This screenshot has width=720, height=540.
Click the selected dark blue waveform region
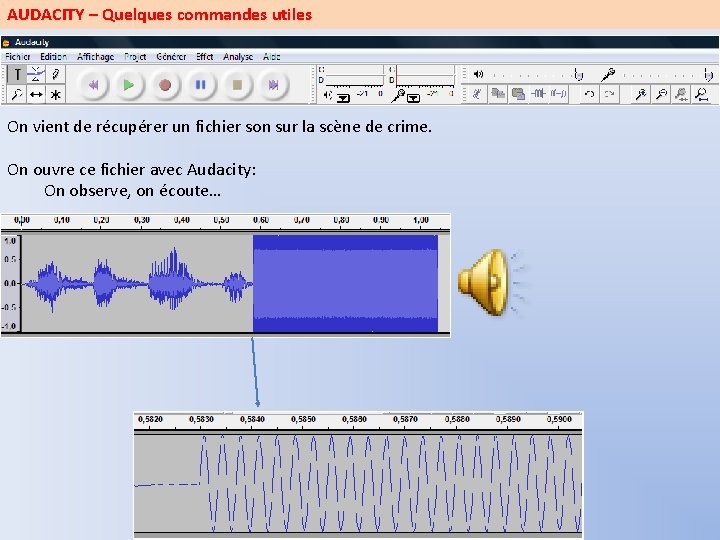(345, 283)
